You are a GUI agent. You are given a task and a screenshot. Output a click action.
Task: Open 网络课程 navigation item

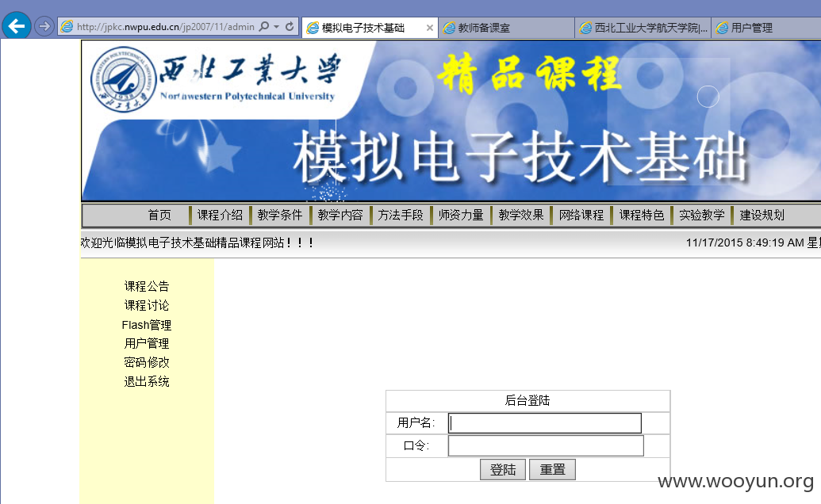pos(581,215)
